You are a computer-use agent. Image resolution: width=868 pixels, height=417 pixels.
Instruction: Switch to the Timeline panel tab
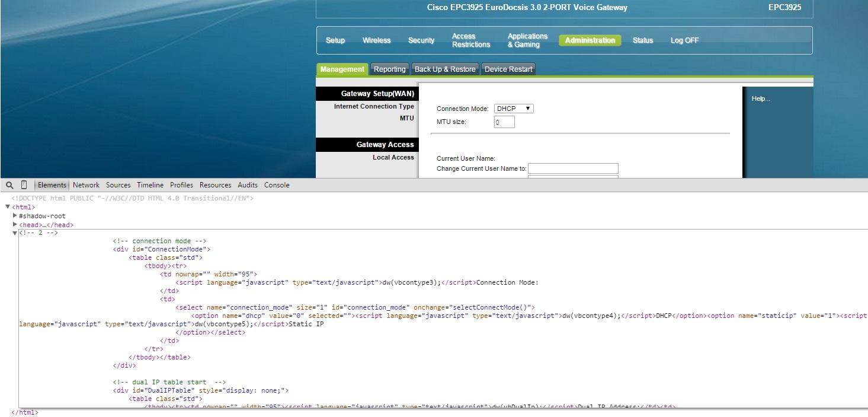point(150,185)
